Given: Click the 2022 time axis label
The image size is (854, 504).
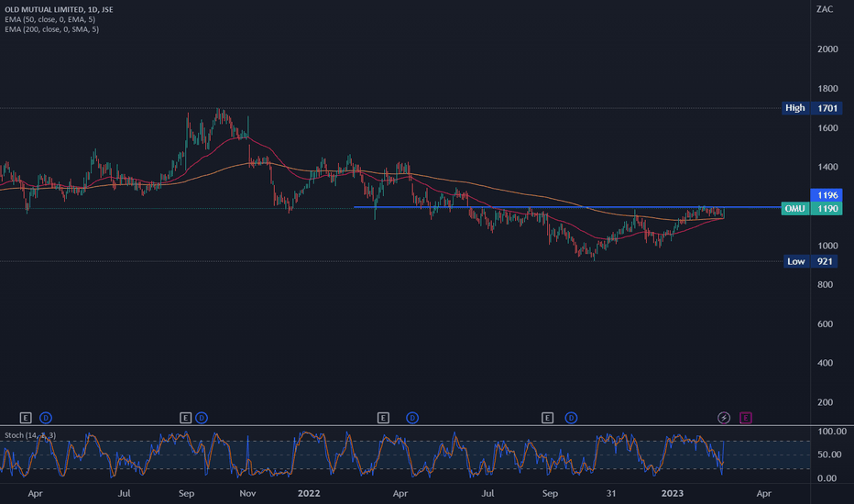Looking at the screenshot, I should click(x=309, y=493).
